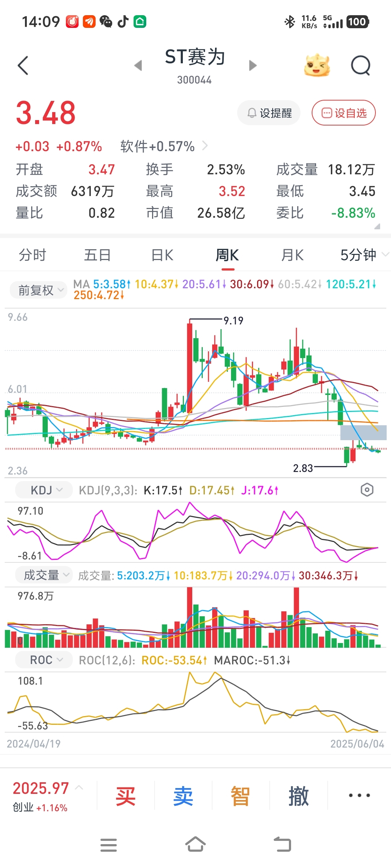The height and width of the screenshot is (868, 391).
Task: Expand the 创业 index 2025.97 panel
Action: click(48, 796)
